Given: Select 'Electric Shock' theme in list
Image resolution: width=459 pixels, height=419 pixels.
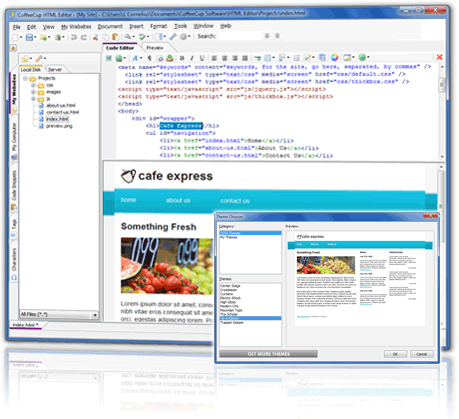Looking at the screenshot, I should click(x=230, y=298).
